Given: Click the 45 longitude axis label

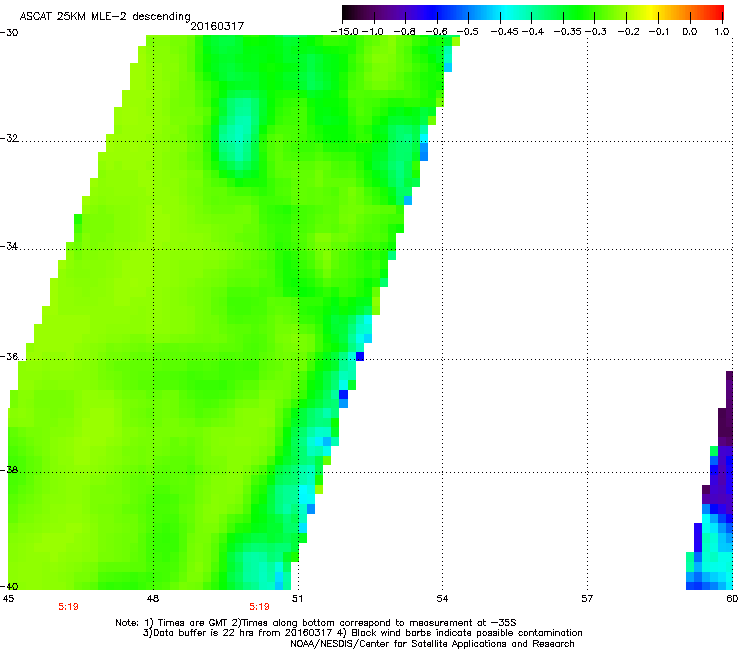Looking at the screenshot, I should click(8, 599).
